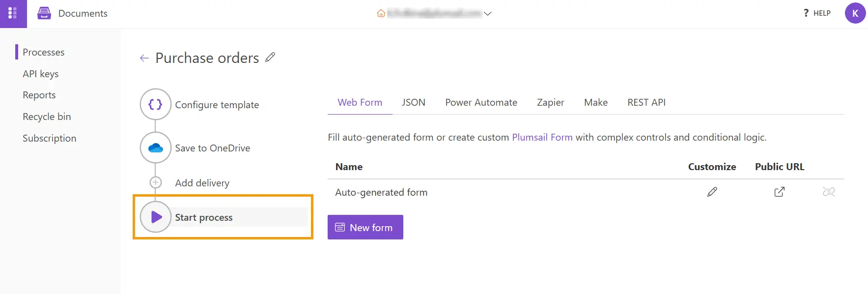
Task: Expand the account dropdown chevron
Action: click(x=488, y=14)
